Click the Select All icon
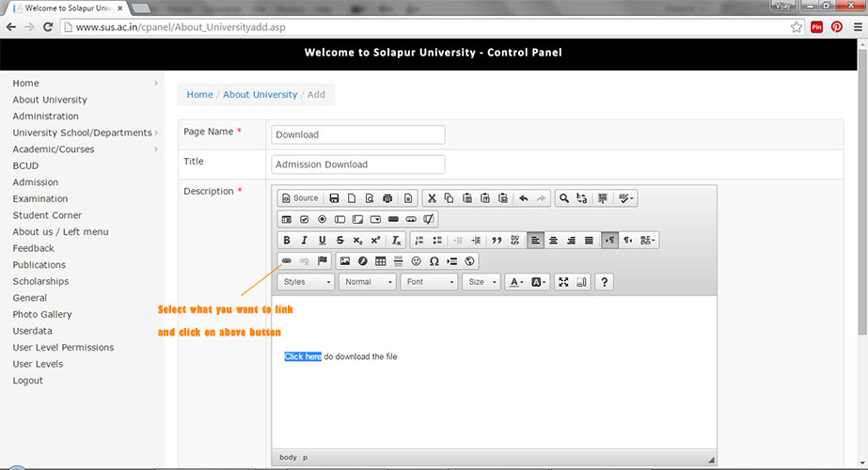868x470 pixels. tap(603, 198)
